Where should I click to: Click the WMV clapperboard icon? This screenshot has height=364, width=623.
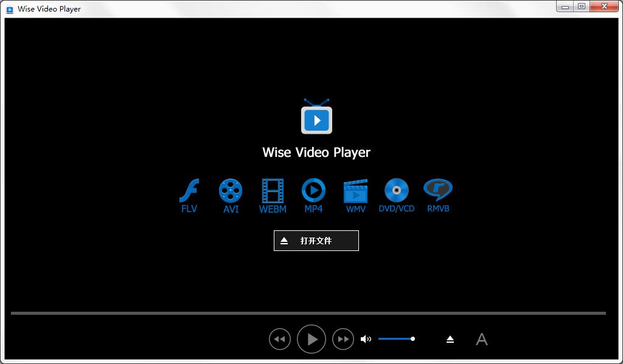355,191
